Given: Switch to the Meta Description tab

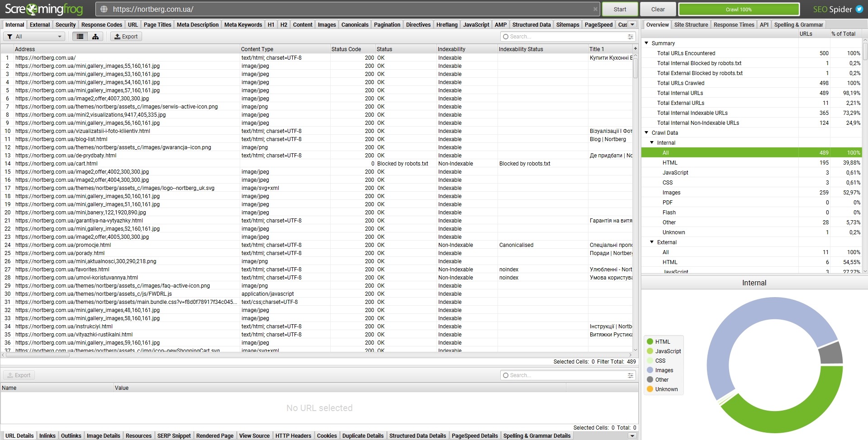Looking at the screenshot, I should tap(198, 24).
